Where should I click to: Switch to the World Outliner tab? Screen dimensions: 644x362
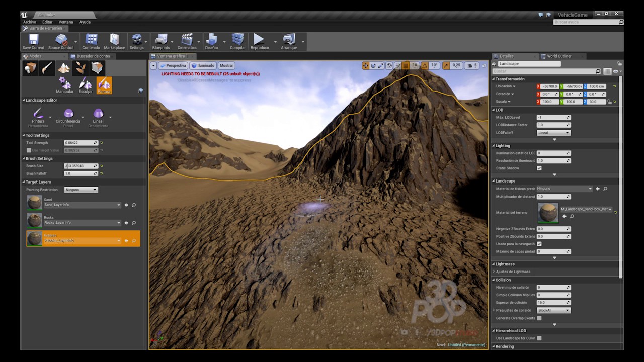coord(559,56)
